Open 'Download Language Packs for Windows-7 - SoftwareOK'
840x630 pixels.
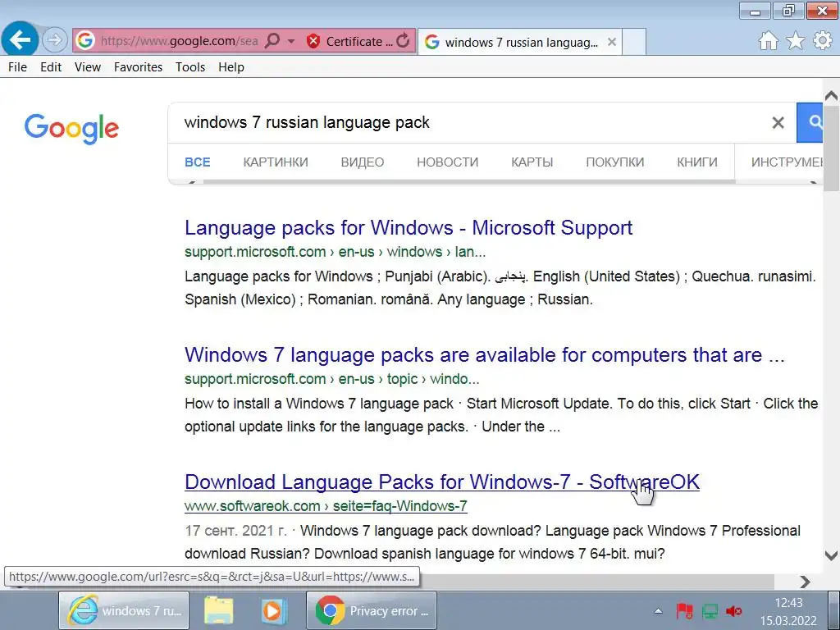[442, 482]
